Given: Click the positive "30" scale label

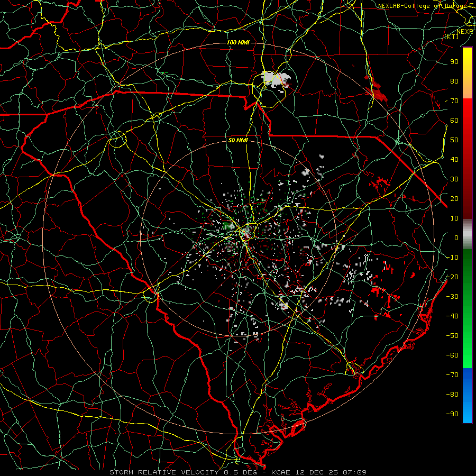Looking at the screenshot, I should tap(454, 179).
